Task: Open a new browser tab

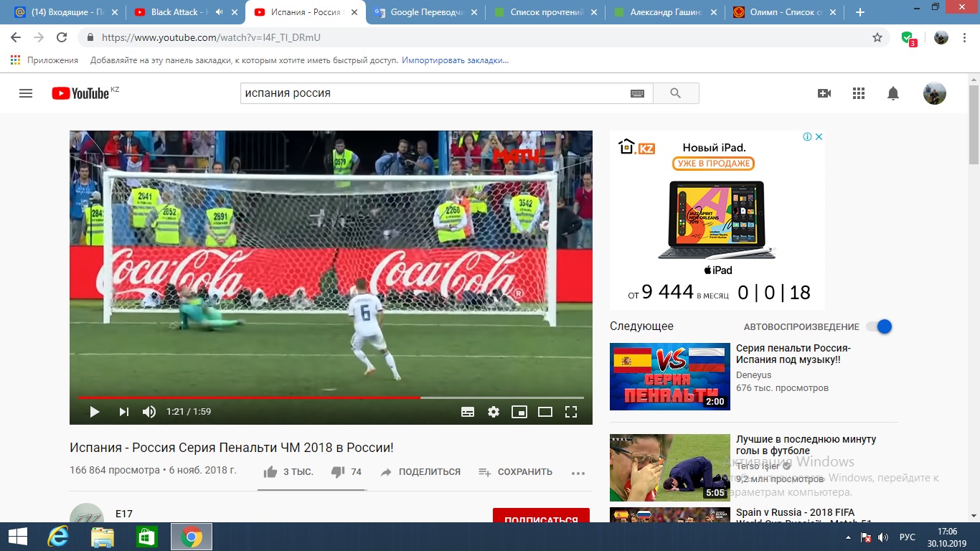Action: click(860, 12)
